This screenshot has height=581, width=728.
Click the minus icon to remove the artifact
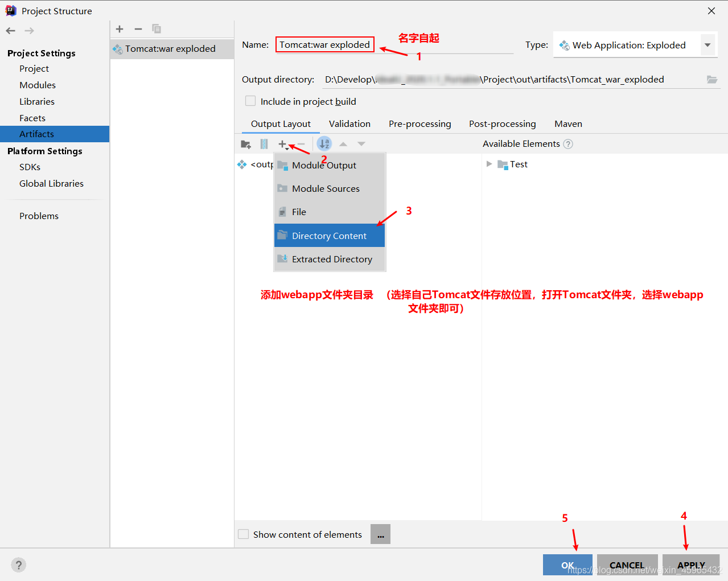(138, 29)
